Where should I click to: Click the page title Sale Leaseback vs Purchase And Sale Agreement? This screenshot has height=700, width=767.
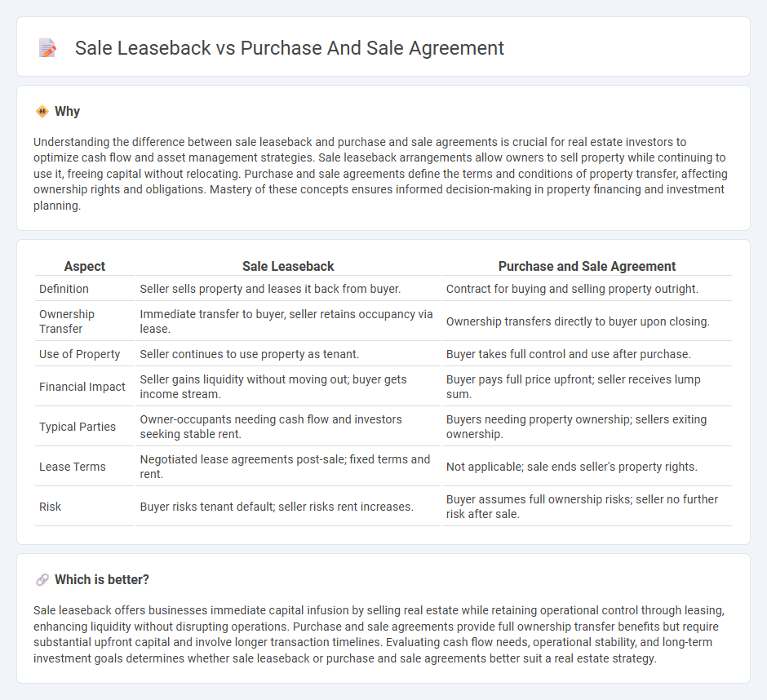pos(289,48)
